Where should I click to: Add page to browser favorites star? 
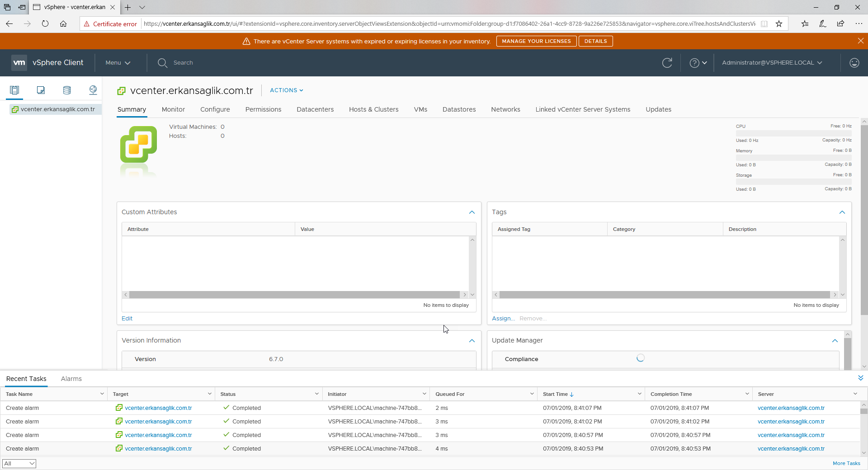click(x=779, y=23)
